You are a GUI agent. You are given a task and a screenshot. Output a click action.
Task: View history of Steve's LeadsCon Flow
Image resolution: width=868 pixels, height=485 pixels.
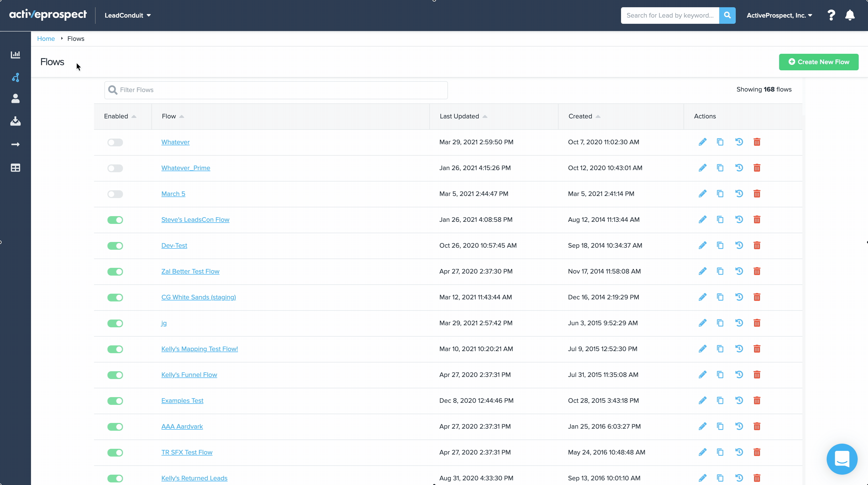pos(739,219)
